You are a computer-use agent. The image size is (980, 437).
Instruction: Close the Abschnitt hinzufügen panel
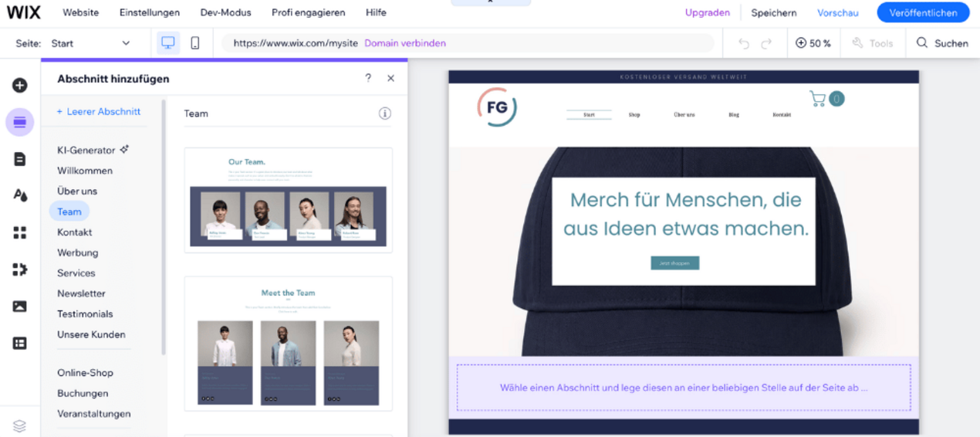click(390, 78)
